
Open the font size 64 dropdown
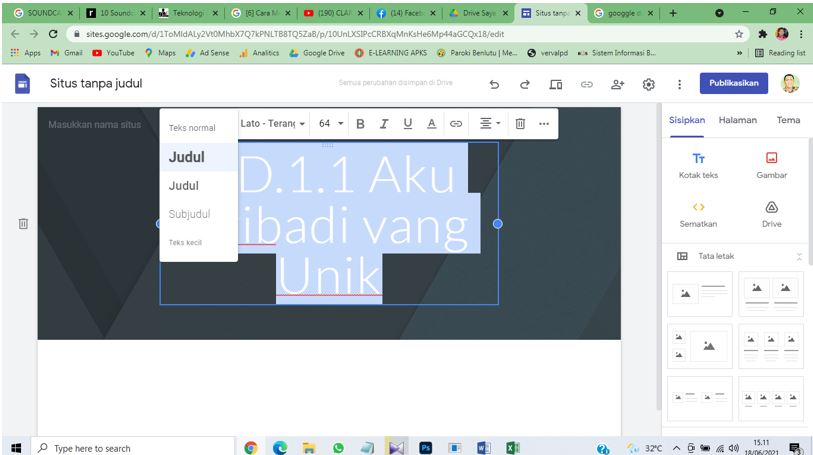tap(330, 123)
